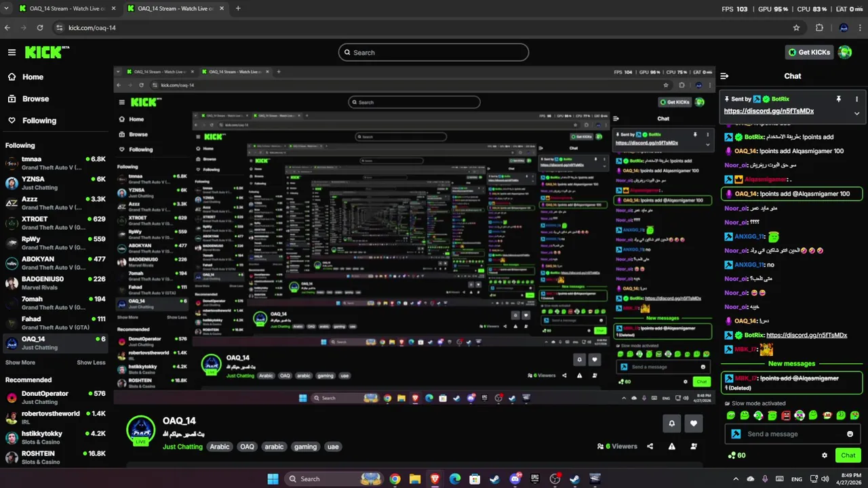Viewport: 868px width, 488px height.
Task: Click the heart follow button for OAQ_14
Action: 693,424
